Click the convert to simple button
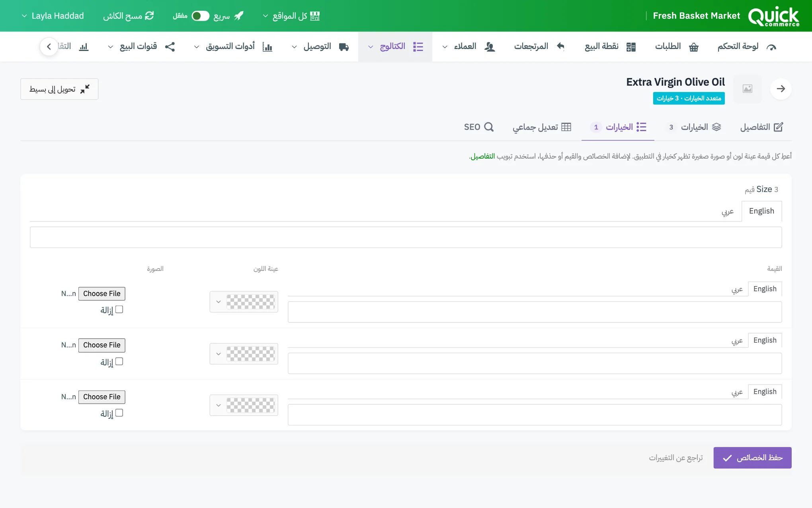 [x=59, y=89]
